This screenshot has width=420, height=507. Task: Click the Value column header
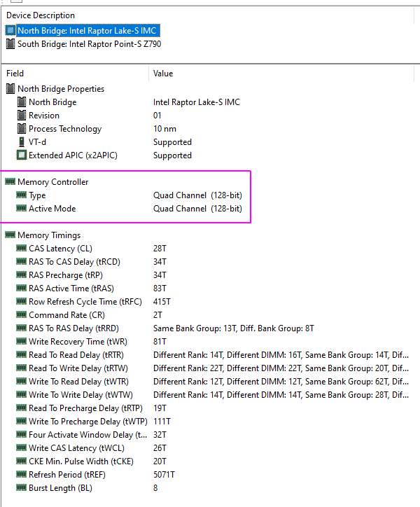(x=163, y=74)
